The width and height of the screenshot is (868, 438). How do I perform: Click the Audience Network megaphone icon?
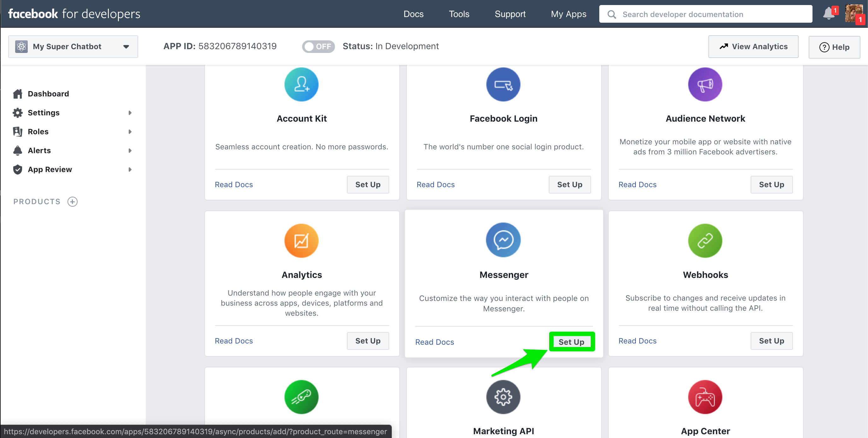pos(705,84)
